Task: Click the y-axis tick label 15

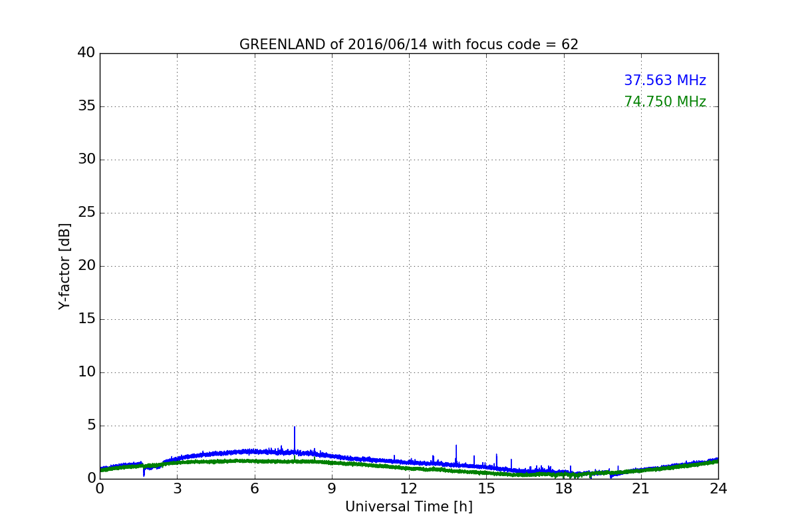Action: 86,319
